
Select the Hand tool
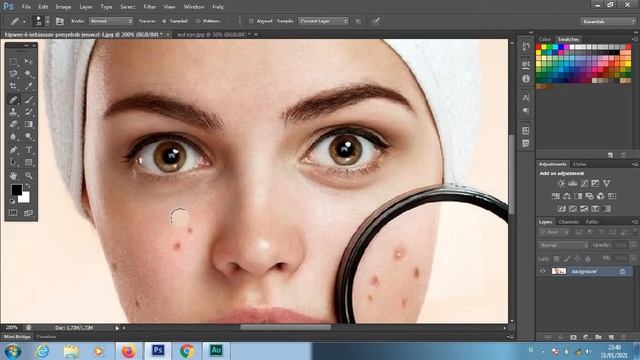[x=13, y=176]
